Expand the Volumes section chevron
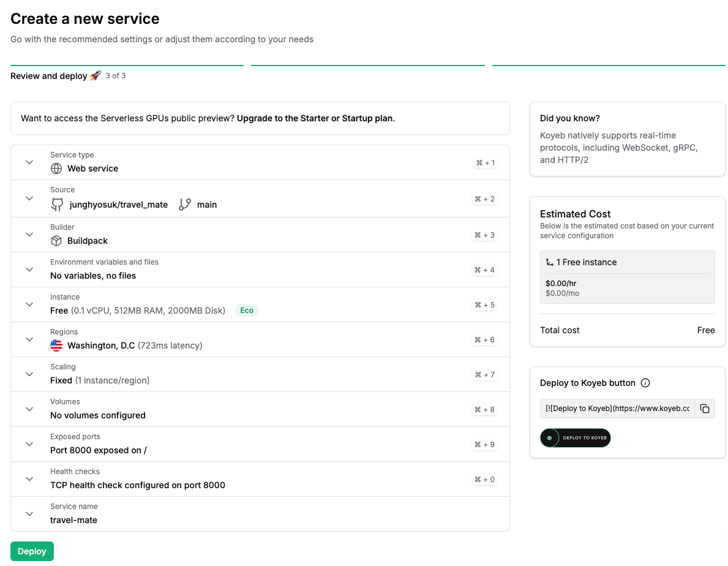 pos(29,409)
